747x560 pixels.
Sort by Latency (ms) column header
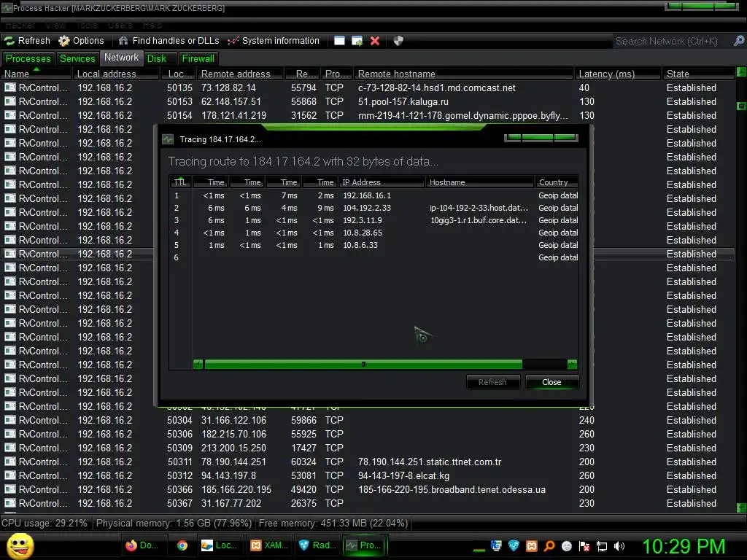click(x=618, y=74)
